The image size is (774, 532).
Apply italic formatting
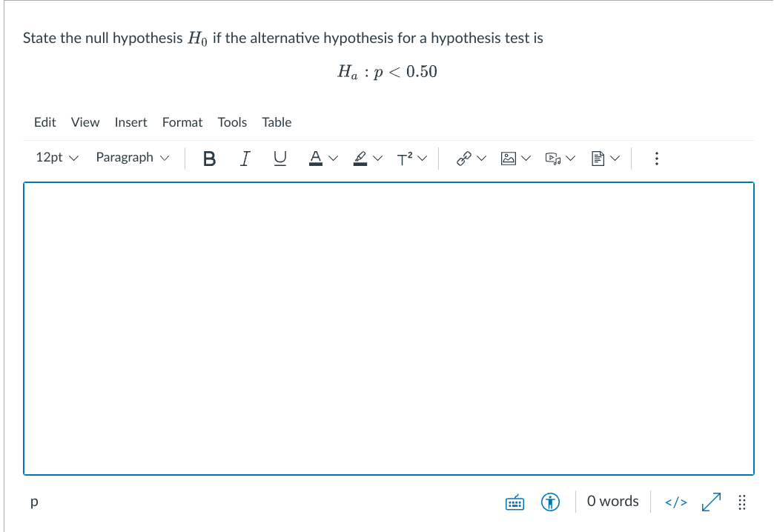pyautogui.click(x=245, y=158)
